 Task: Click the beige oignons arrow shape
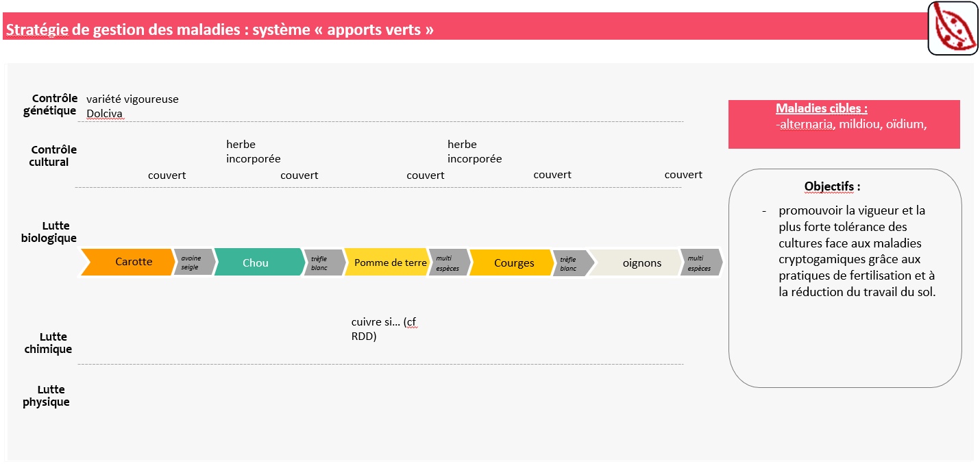(637, 262)
